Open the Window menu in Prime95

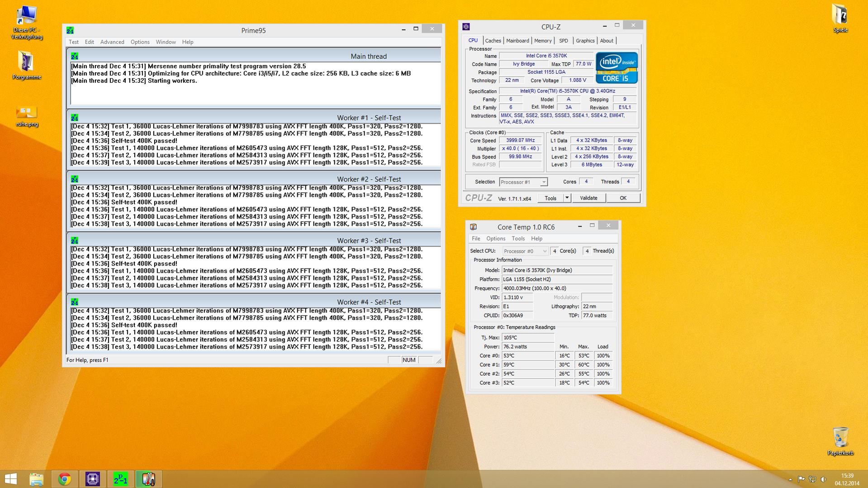point(166,42)
